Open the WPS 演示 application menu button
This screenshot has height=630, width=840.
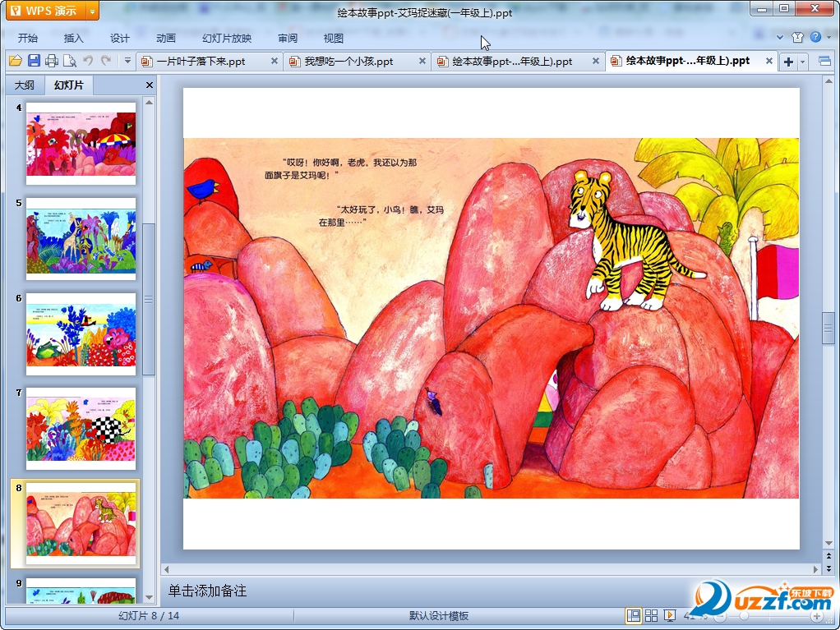click(x=46, y=11)
